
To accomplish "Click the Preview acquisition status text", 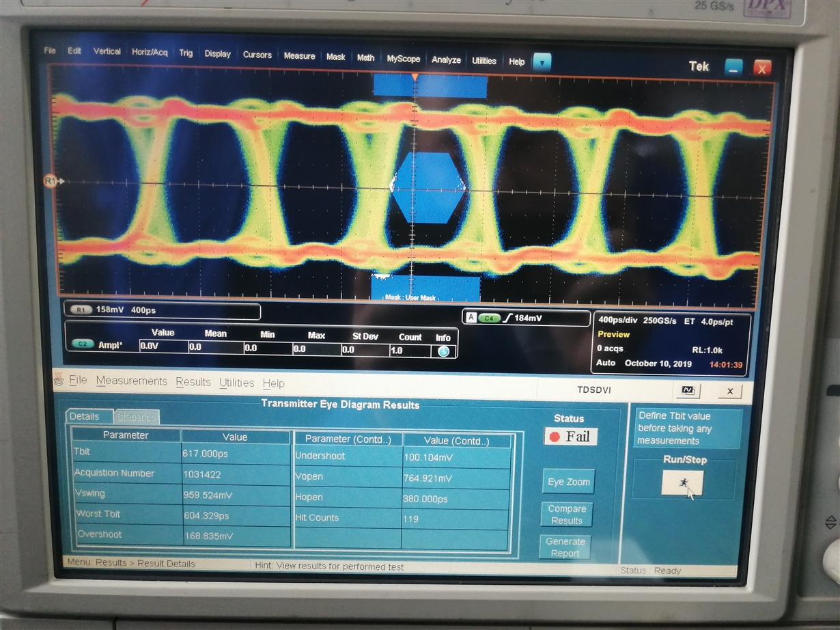I will tap(613, 334).
